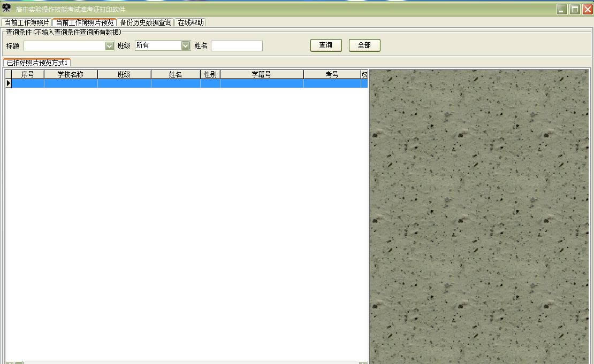Screen dimensions: 594x364
Task: Select the row indicator arrow of first row
Action: (9, 83)
